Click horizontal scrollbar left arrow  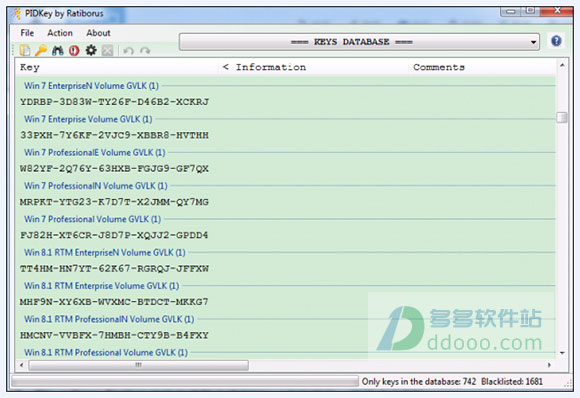pos(21,365)
